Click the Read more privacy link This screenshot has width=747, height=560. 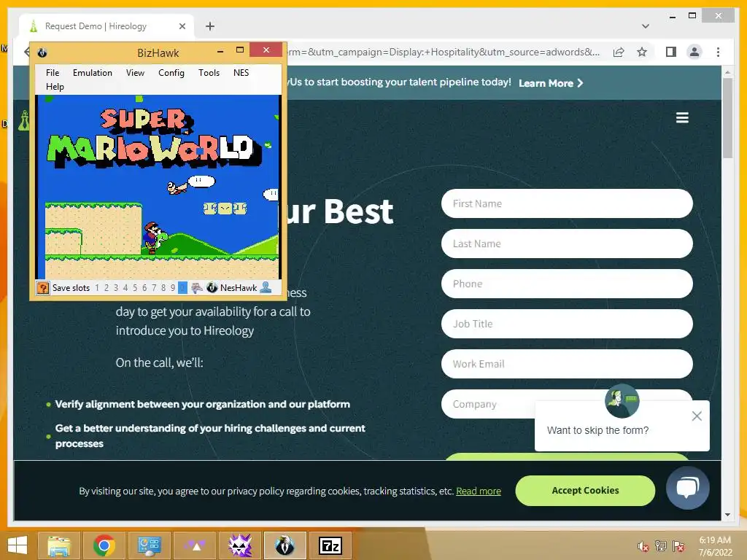(x=479, y=491)
